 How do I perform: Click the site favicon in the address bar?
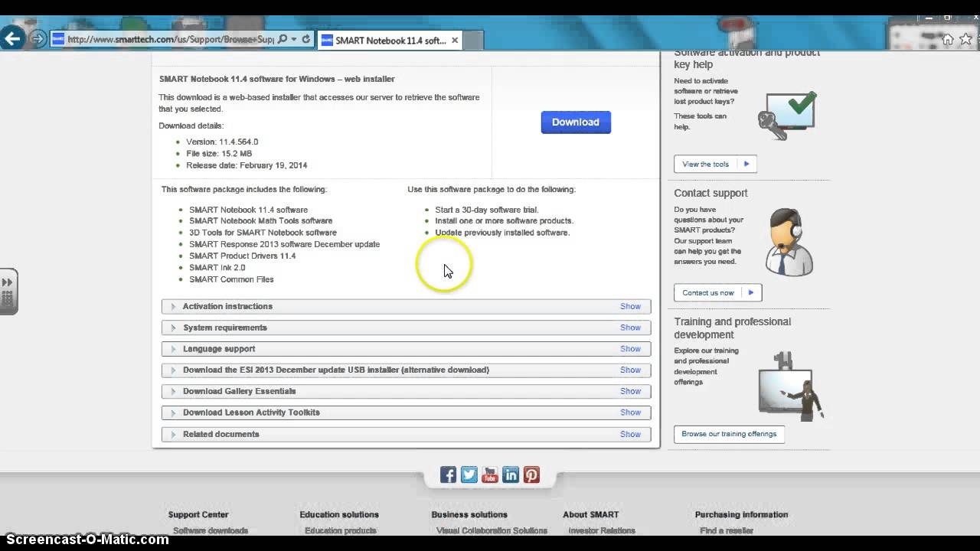[x=58, y=40]
